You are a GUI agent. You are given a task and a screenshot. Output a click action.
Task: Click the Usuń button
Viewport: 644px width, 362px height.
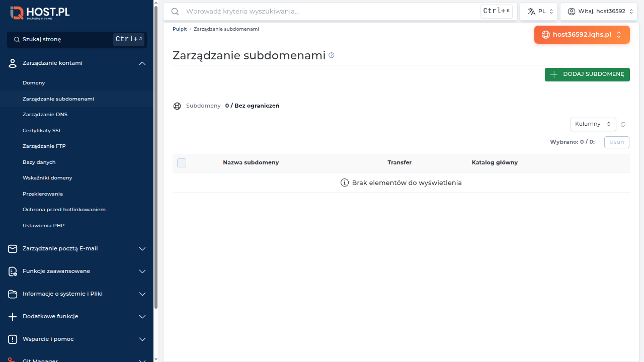click(616, 142)
